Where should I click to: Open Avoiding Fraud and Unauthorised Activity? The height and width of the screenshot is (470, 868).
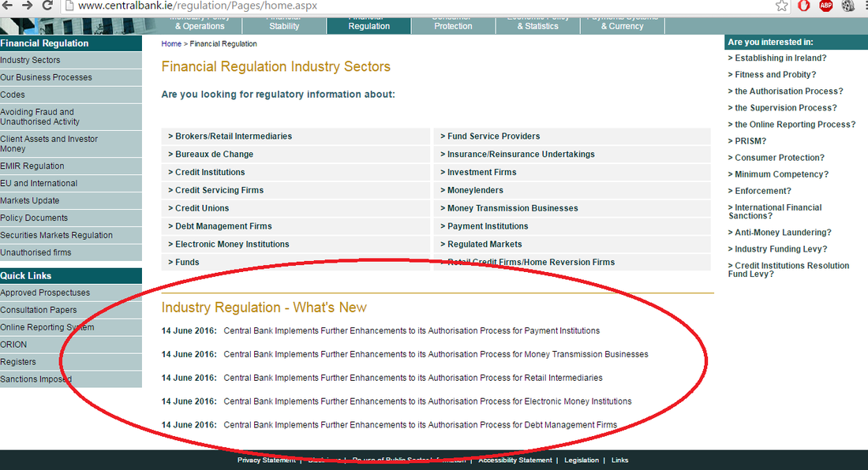click(71, 117)
